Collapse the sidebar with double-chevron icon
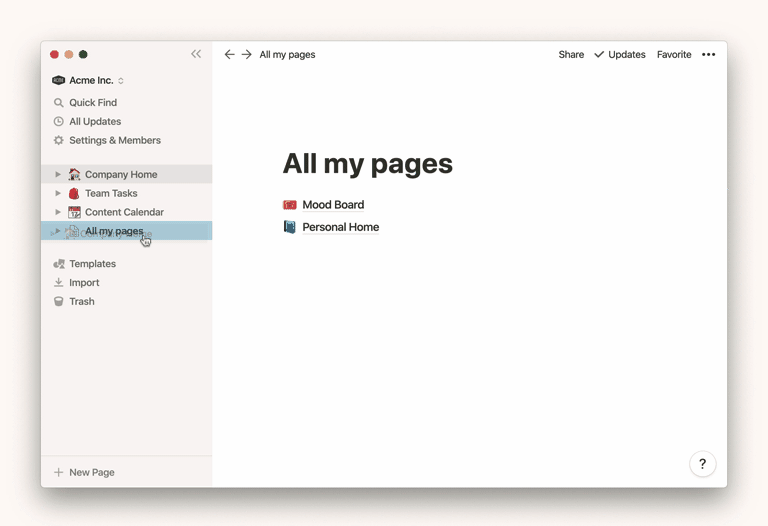Image resolution: width=768 pixels, height=526 pixels. pos(196,54)
